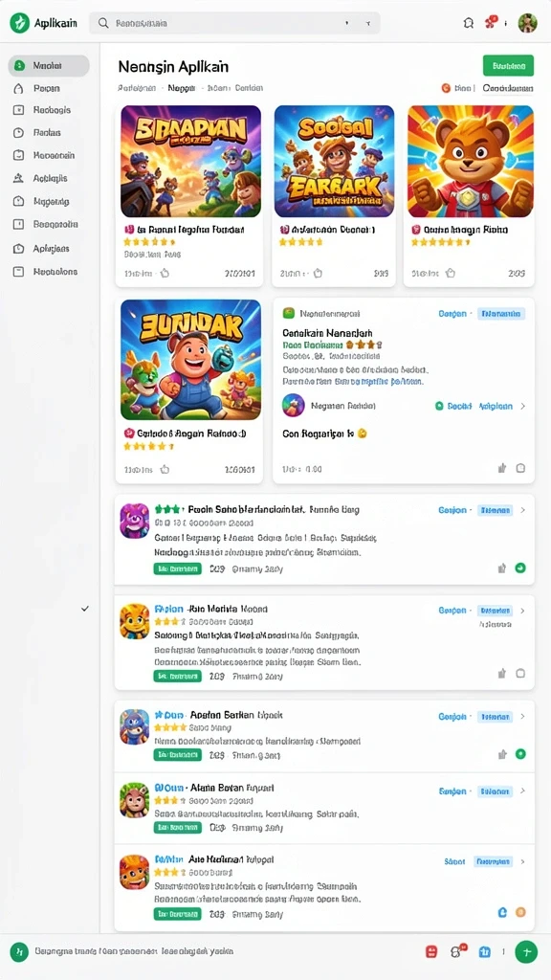
Task: Click the blue icon in the bottom bar
Action: click(484, 952)
